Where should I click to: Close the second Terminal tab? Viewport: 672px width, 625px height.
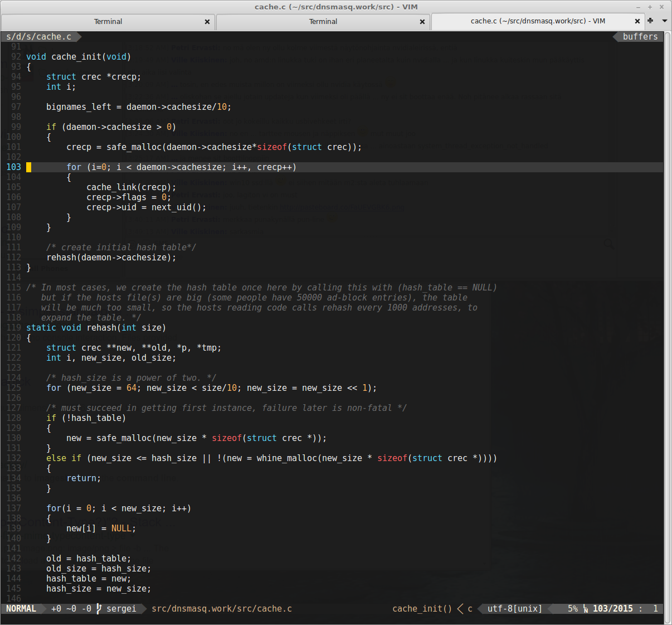click(422, 22)
